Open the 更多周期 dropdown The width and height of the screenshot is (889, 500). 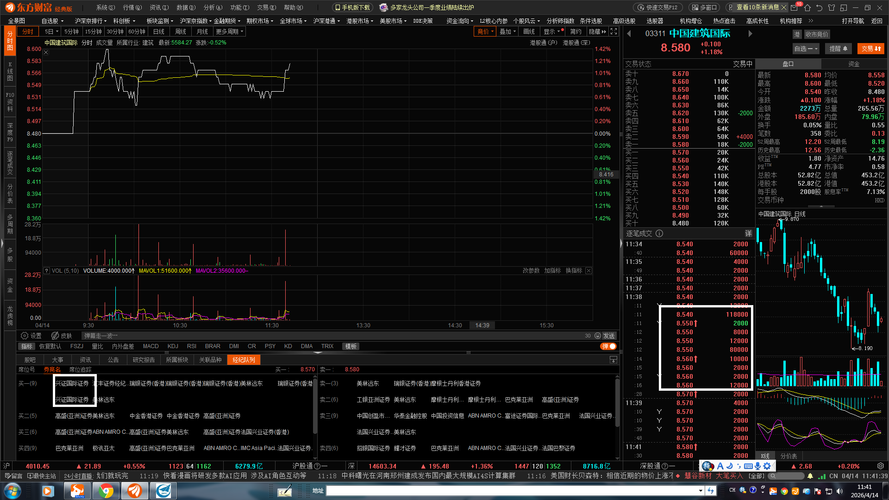(x=229, y=32)
